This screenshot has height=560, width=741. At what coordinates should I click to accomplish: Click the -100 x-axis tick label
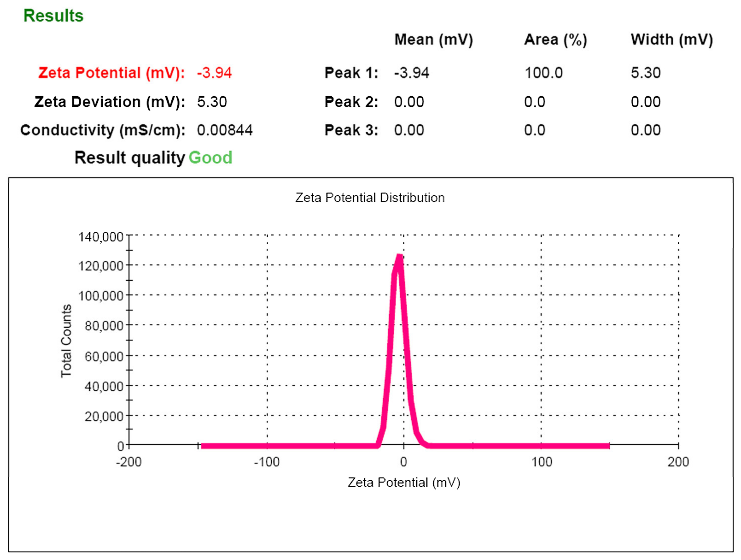(x=267, y=462)
